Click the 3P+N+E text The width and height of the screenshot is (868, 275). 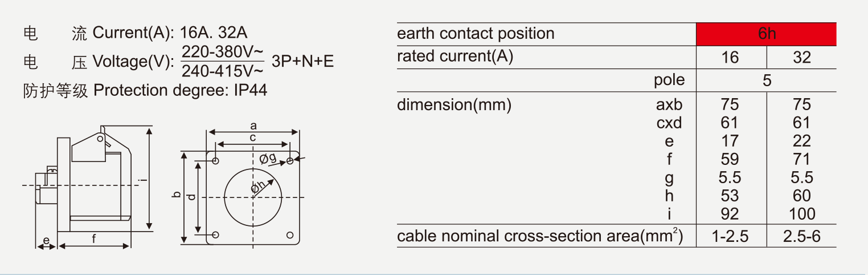pyautogui.click(x=303, y=61)
